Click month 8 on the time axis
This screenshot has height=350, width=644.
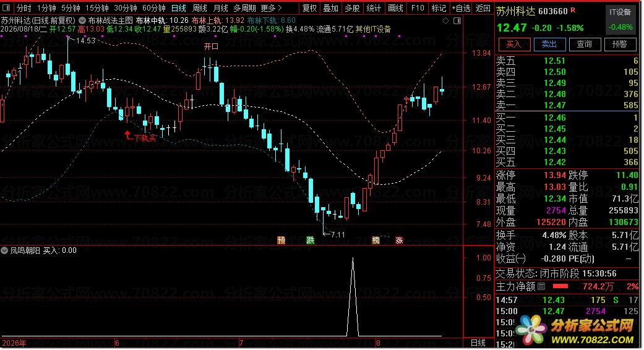pyautogui.click(x=378, y=343)
